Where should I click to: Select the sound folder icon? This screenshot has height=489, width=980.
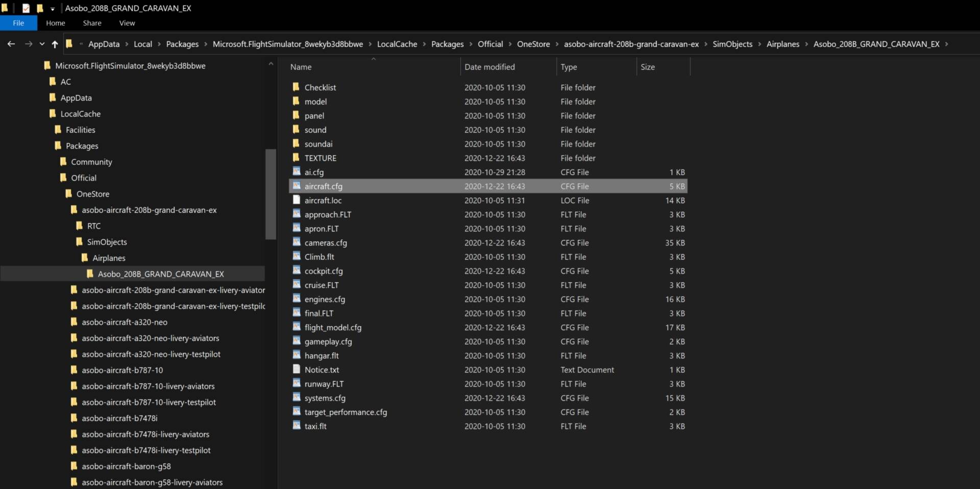coord(296,130)
